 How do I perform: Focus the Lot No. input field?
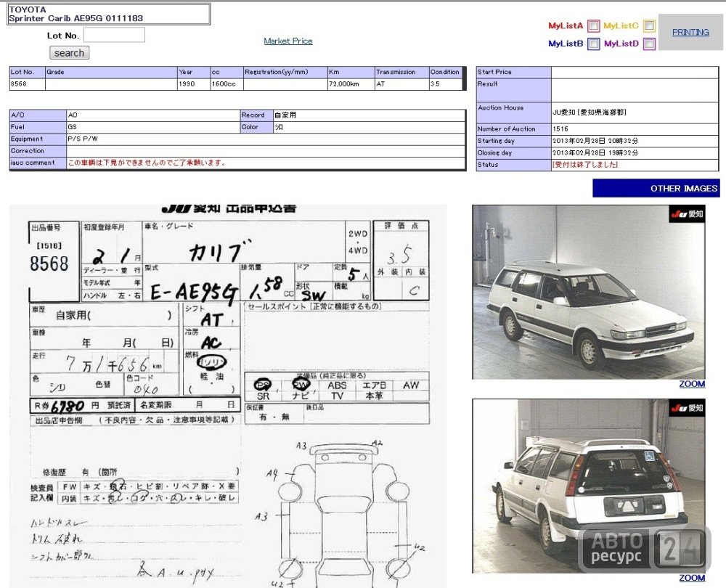[x=115, y=35]
